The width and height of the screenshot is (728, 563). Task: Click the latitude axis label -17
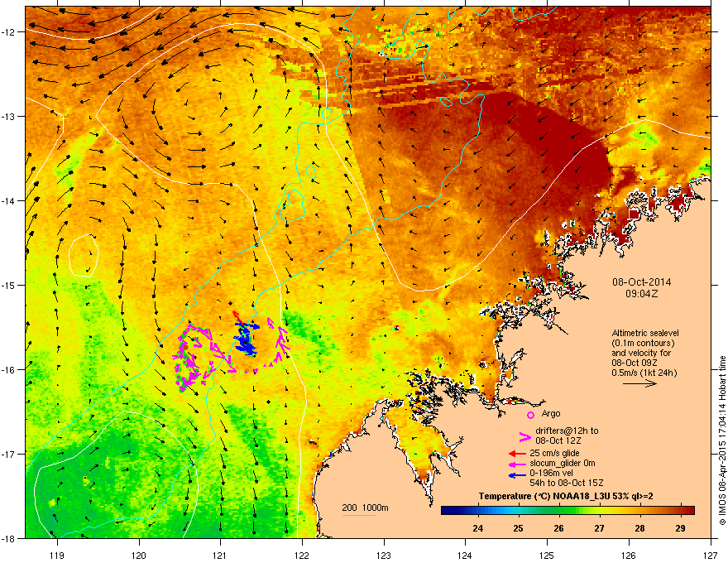[x=9, y=454]
